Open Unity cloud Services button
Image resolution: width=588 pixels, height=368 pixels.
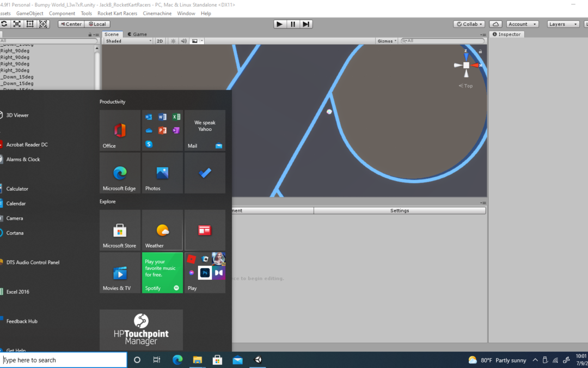pos(495,24)
